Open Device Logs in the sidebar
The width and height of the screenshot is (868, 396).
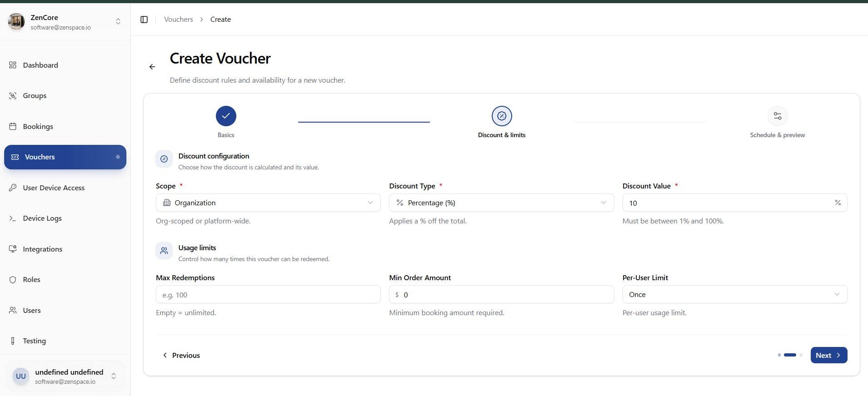(65, 218)
